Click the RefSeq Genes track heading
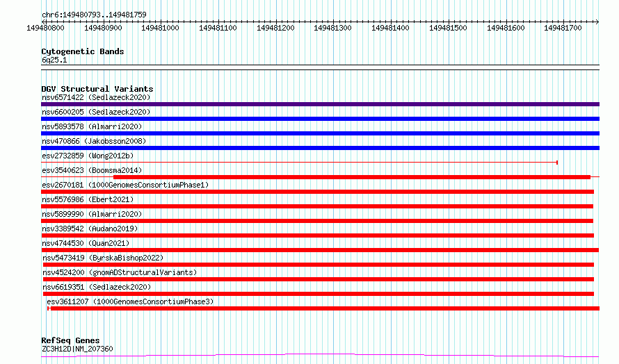 [70, 340]
